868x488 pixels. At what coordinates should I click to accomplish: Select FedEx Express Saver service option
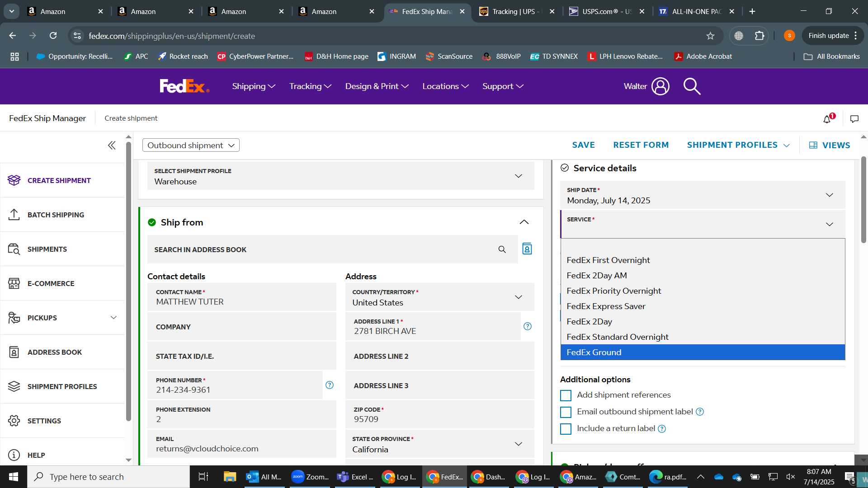(x=703, y=306)
